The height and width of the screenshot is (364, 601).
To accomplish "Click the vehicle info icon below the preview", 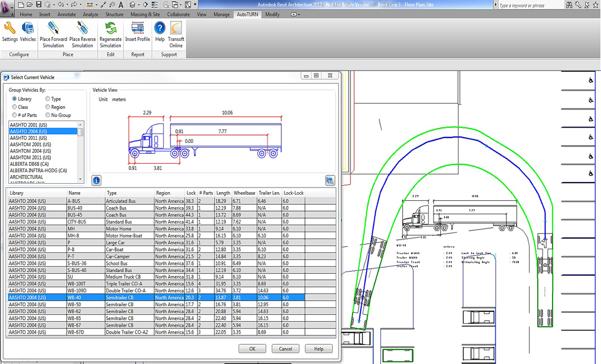I will pos(96,180).
